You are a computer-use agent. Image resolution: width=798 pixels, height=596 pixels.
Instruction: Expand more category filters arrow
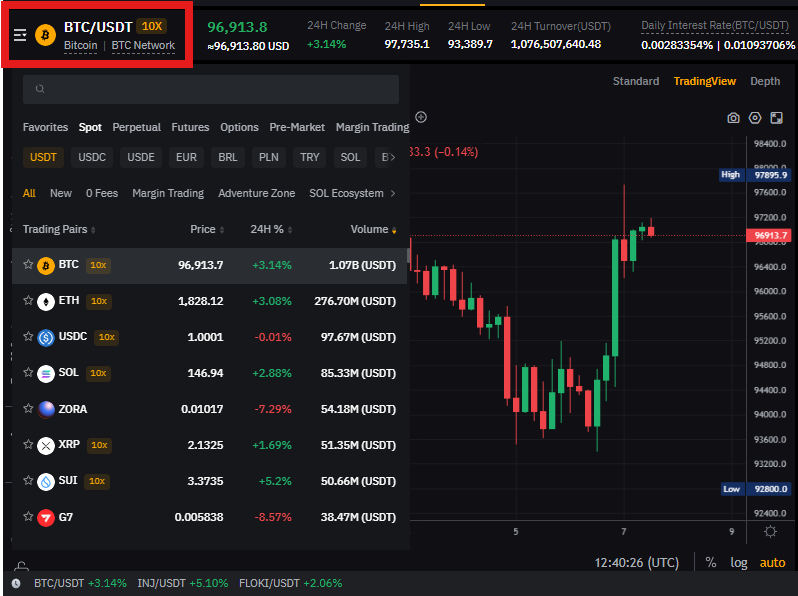(x=392, y=193)
